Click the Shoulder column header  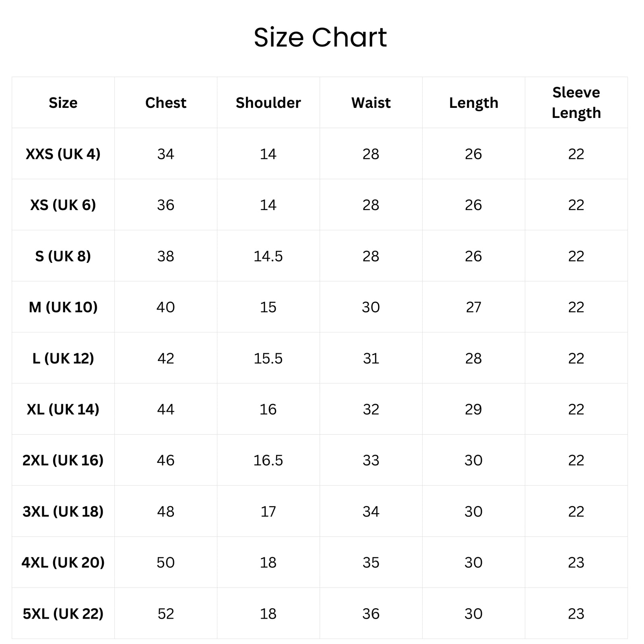[x=268, y=103]
